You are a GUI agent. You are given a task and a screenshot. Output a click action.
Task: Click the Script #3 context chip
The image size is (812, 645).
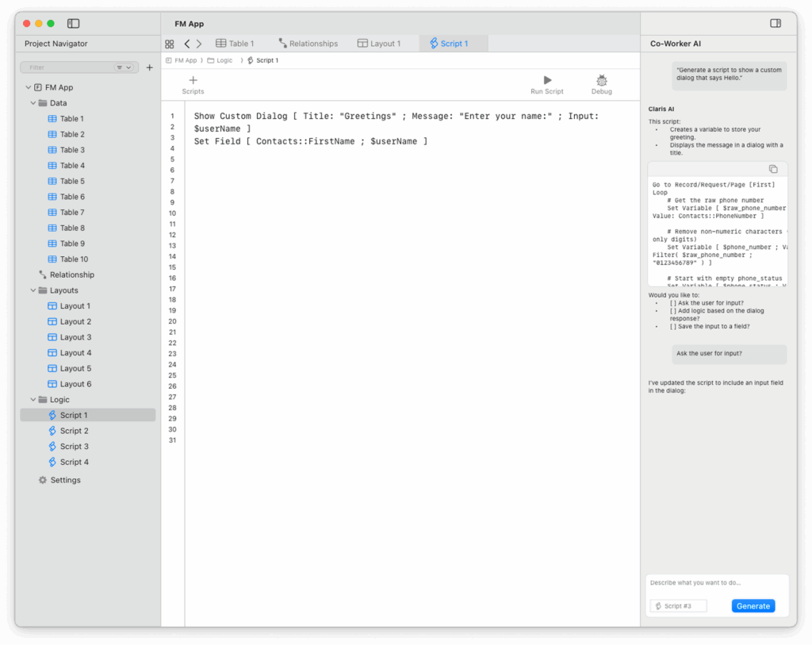[678, 606]
